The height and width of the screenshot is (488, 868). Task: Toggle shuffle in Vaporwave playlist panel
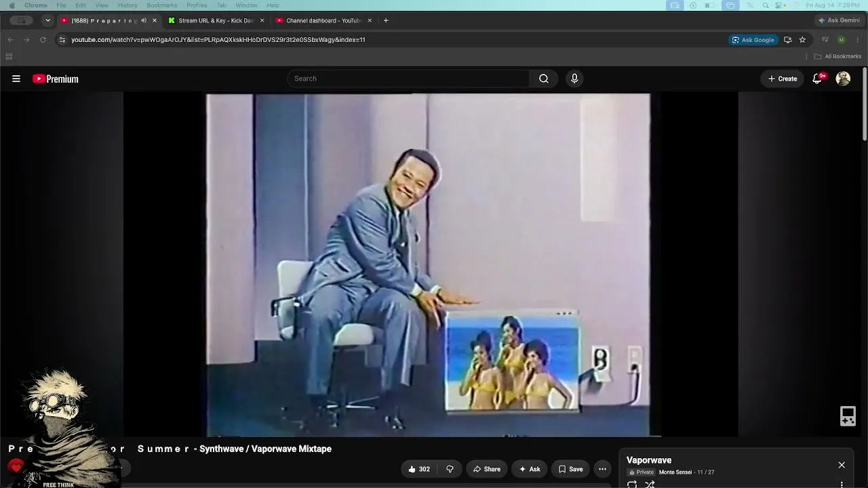(x=650, y=485)
